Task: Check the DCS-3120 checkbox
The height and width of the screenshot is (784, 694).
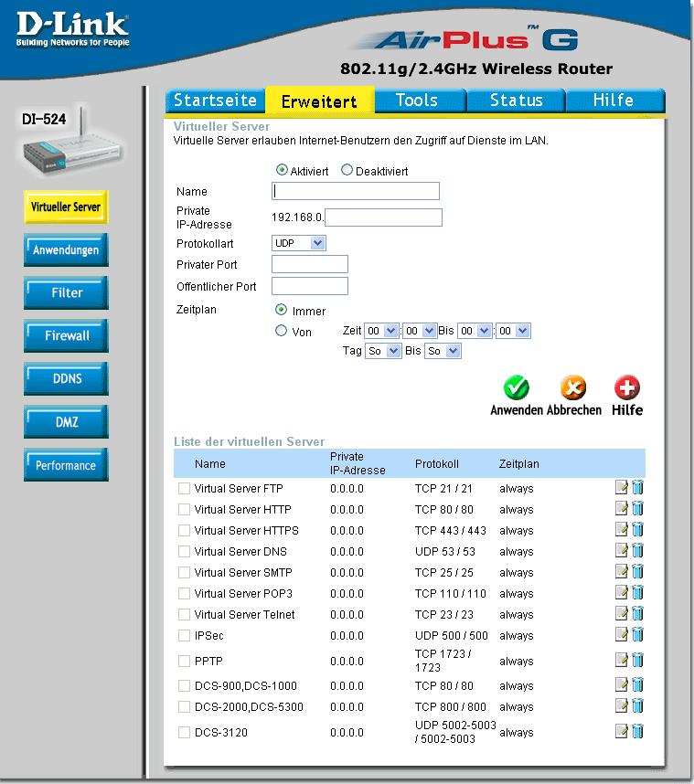Action: click(x=184, y=733)
